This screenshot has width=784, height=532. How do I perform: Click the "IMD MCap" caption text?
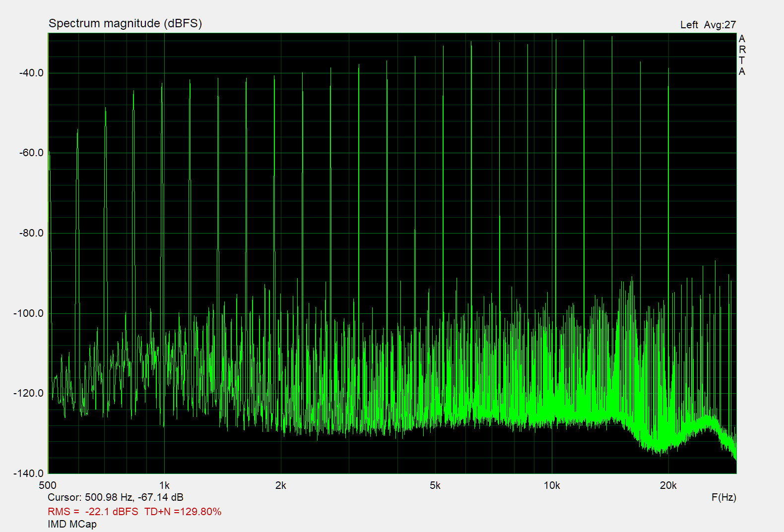click(72, 524)
